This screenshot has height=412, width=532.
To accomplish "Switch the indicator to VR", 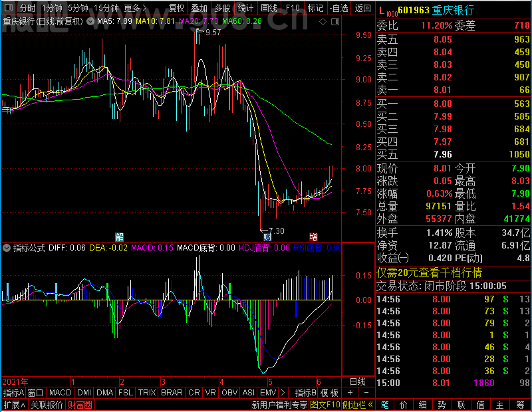I will point(211,393).
